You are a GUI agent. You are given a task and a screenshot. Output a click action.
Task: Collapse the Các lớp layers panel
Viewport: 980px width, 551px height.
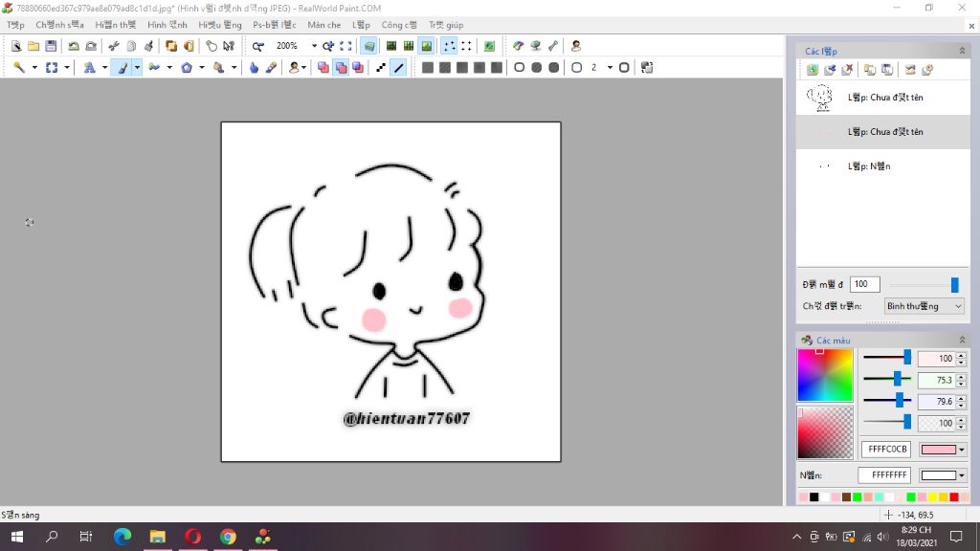pos(962,51)
